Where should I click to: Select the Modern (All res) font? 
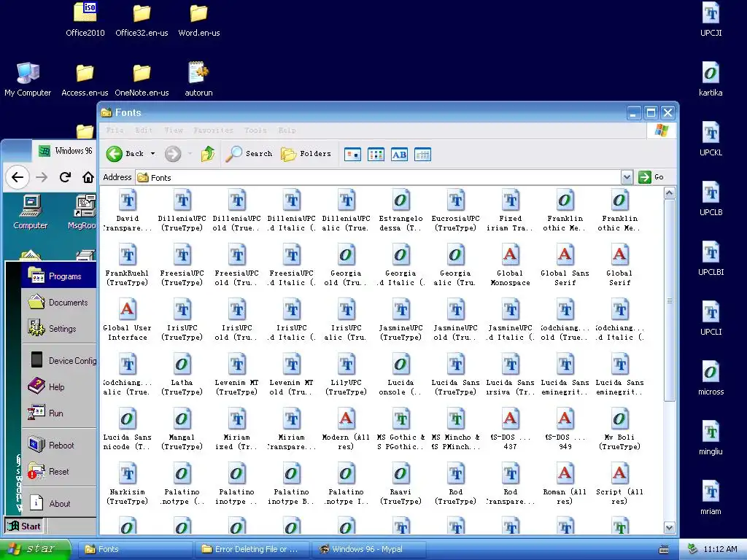(347, 429)
